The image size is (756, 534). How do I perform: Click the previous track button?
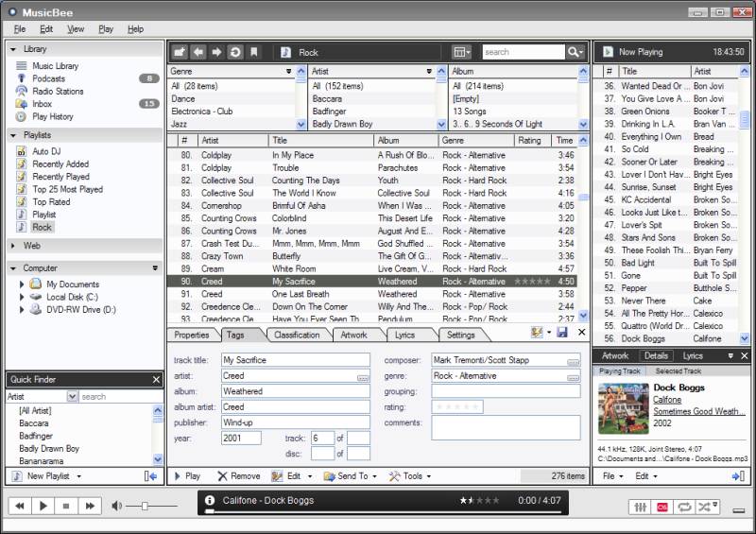pyautogui.click(x=20, y=506)
